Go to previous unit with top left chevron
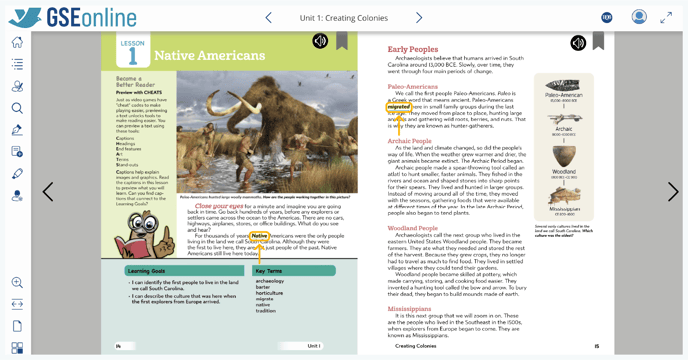688x360 pixels. click(269, 18)
